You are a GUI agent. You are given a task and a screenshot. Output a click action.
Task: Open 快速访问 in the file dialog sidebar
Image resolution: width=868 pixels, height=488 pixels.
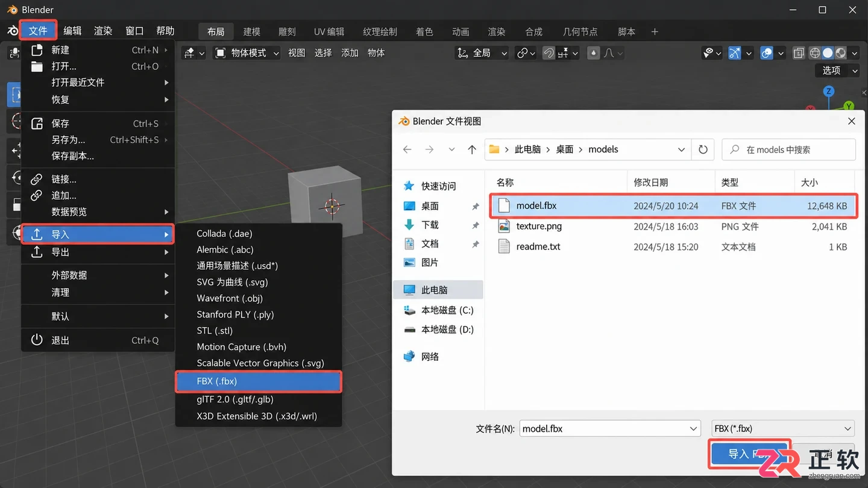click(x=438, y=186)
